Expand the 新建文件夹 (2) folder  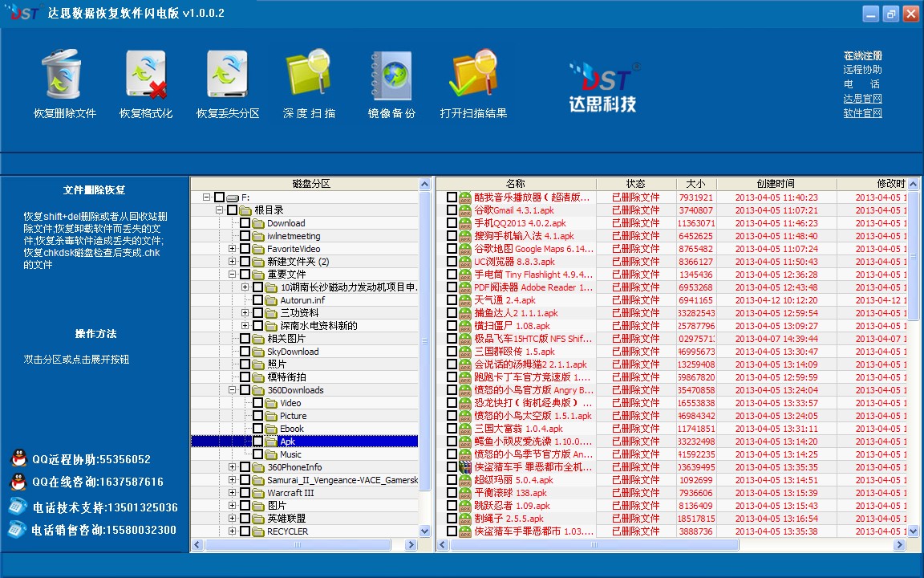[232, 261]
